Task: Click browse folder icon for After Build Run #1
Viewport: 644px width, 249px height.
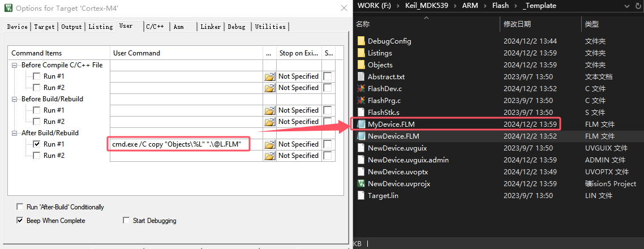Action: [269, 144]
